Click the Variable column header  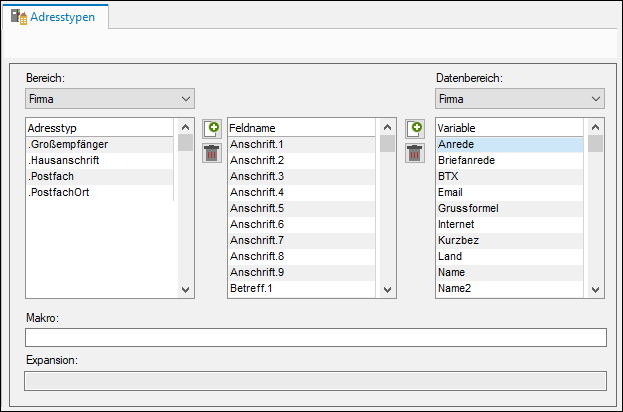click(x=510, y=128)
